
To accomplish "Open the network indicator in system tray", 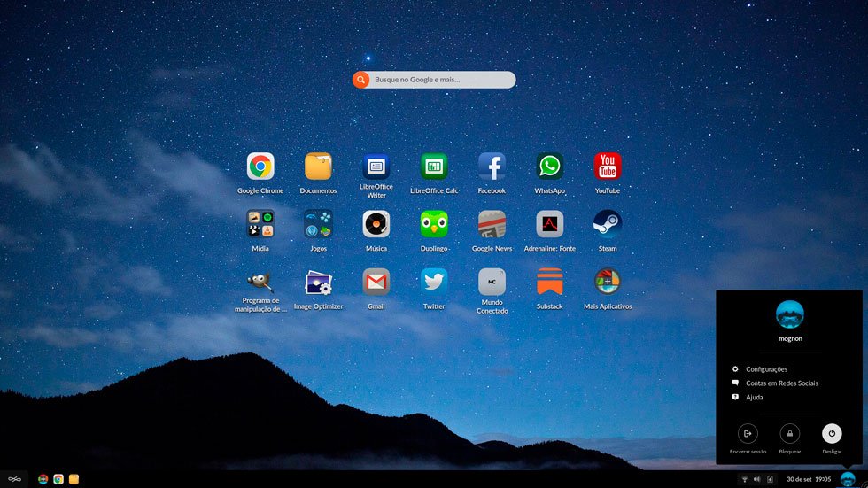I will pos(745,479).
